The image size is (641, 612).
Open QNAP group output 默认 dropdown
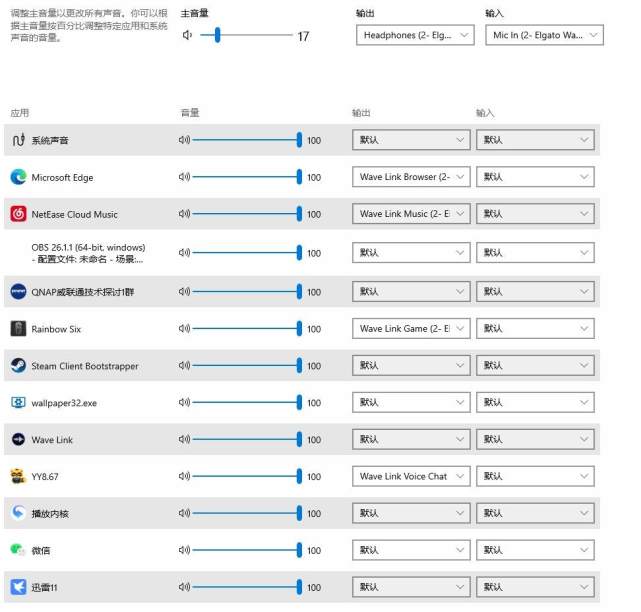tap(411, 291)
